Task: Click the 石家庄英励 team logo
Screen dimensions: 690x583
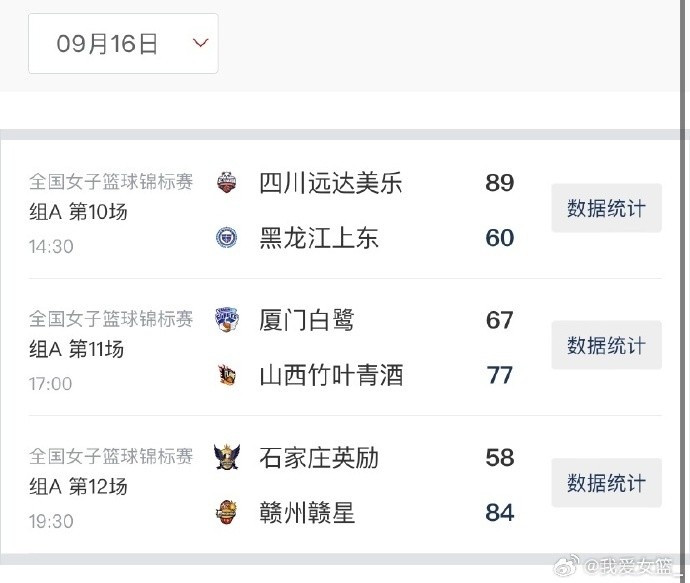Action: point(227,458)
